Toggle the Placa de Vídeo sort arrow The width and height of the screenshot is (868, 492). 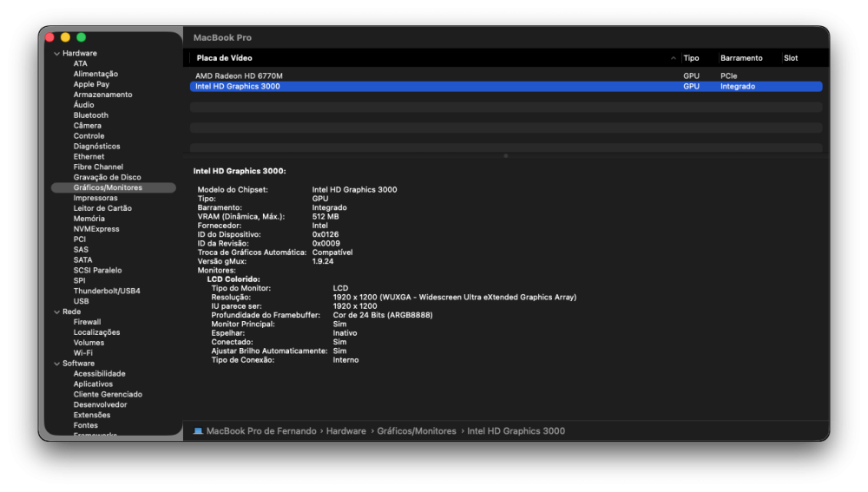674,58
